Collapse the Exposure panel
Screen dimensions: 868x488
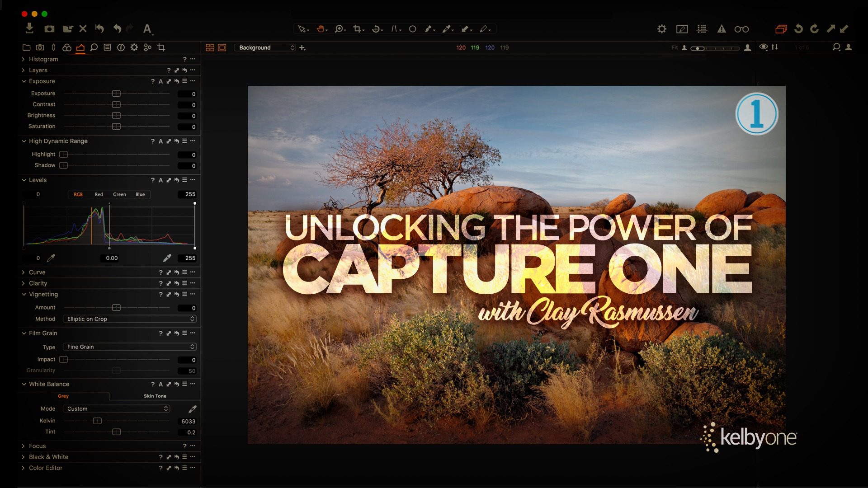(x=24, y=81)
